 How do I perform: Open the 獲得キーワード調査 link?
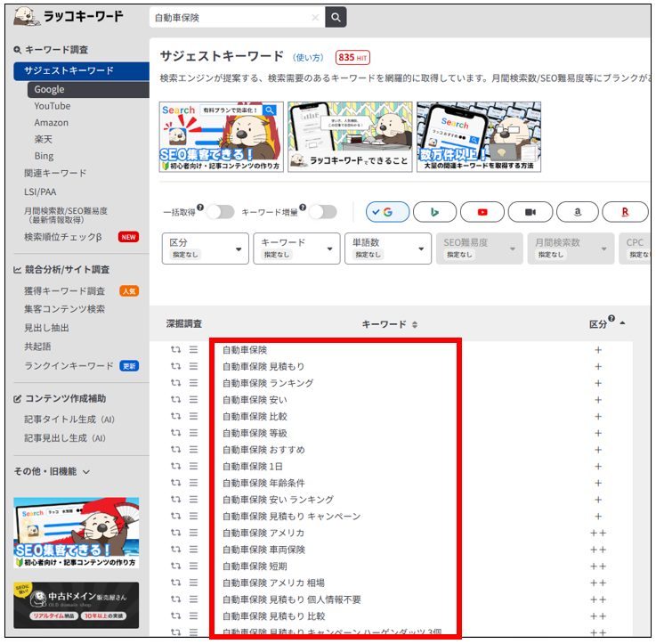(64, 291)
